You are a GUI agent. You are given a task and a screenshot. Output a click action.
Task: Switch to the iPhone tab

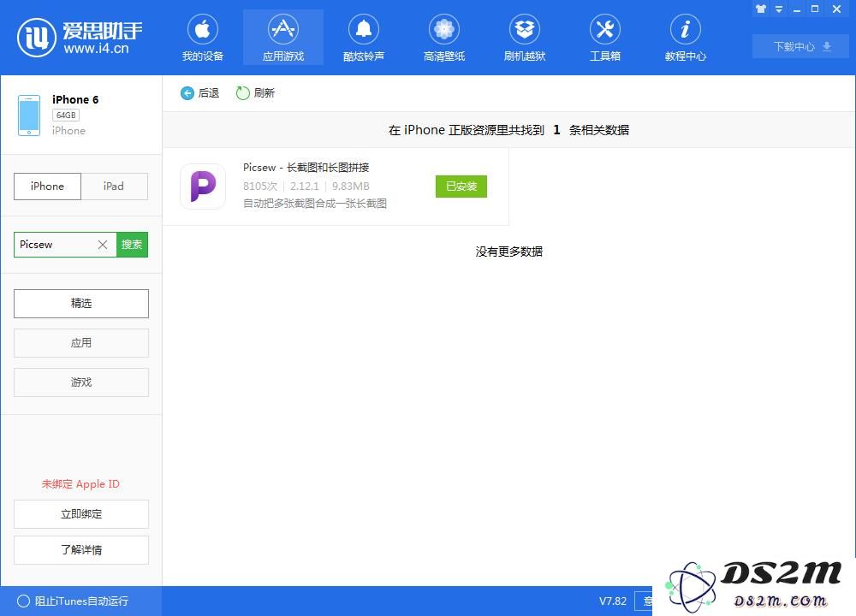47,186
